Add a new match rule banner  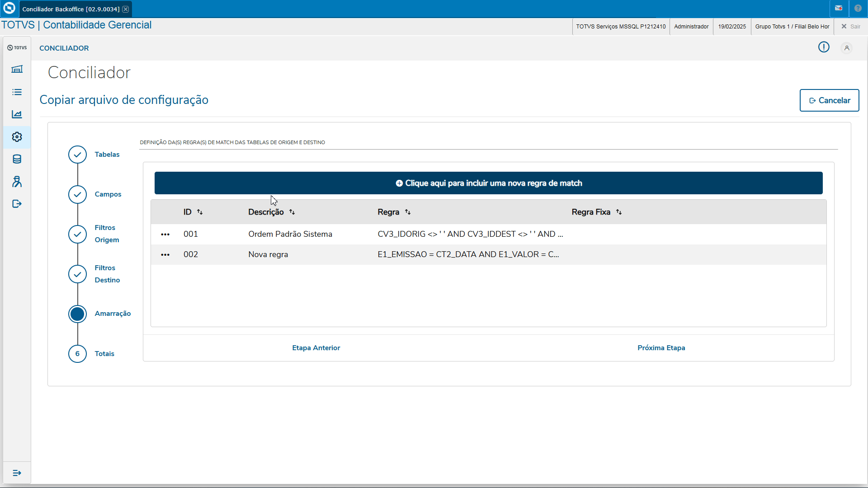click(488, 183)
